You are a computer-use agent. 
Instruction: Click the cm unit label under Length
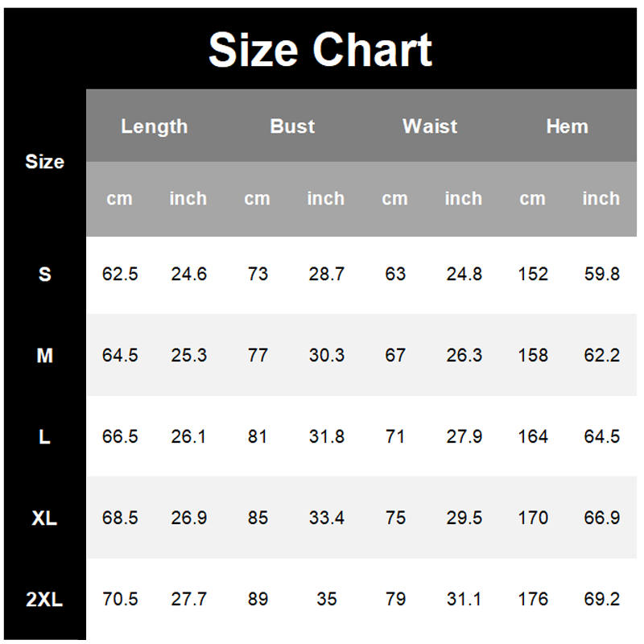pyautogui.click(x=119, y=199)
